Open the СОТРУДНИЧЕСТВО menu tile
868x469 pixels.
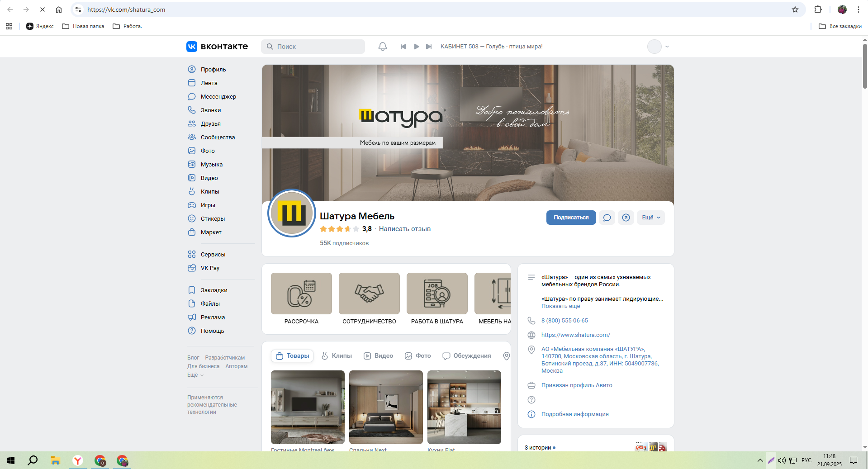369,299
